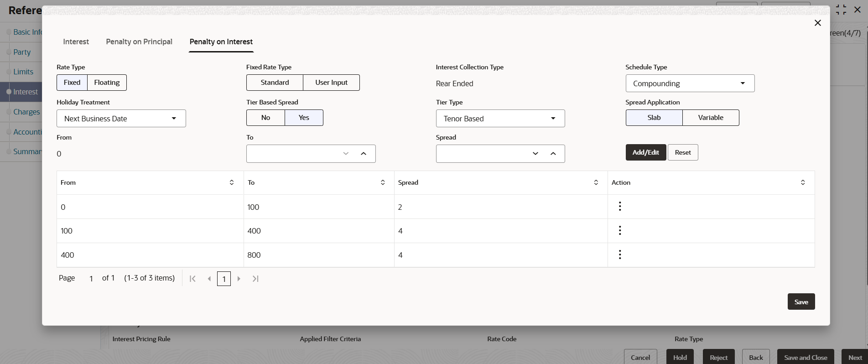Screen dimensions: 868x364
Task: Close the penalty dialog with the X icon
Action: (817, 23)
